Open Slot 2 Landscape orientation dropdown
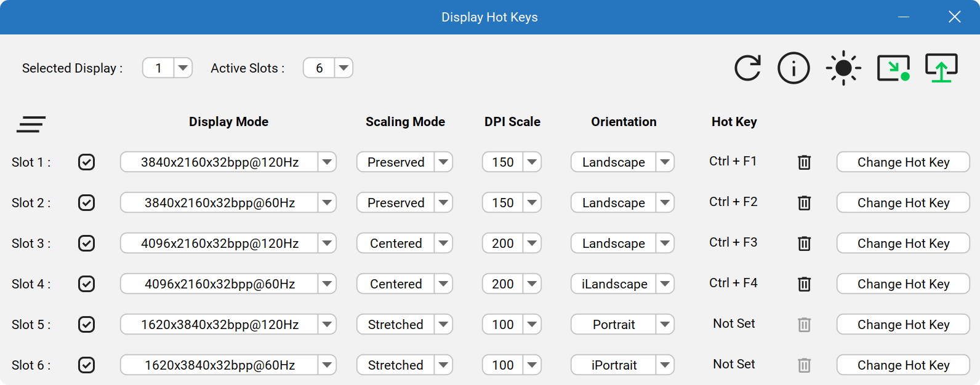Image resolution: width=980 pixels, height=385 pixels. (x=622, y=203)
